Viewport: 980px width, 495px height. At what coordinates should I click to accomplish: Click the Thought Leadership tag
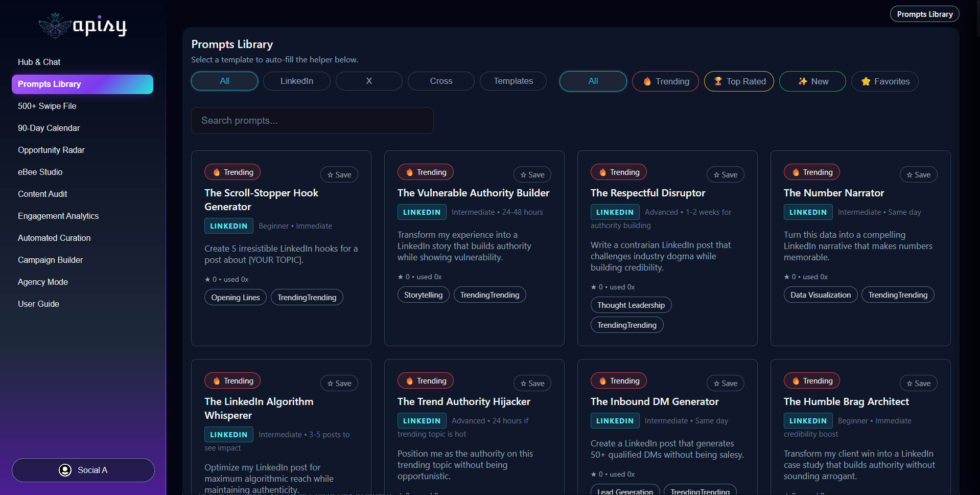(x=631, y=305)
